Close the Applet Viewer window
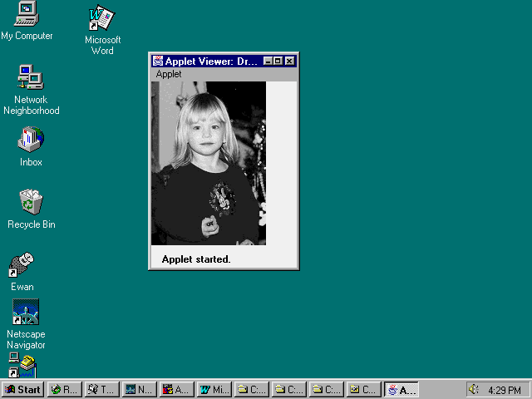Viewport: 532px width, 399px height. (x=289, y=61)
